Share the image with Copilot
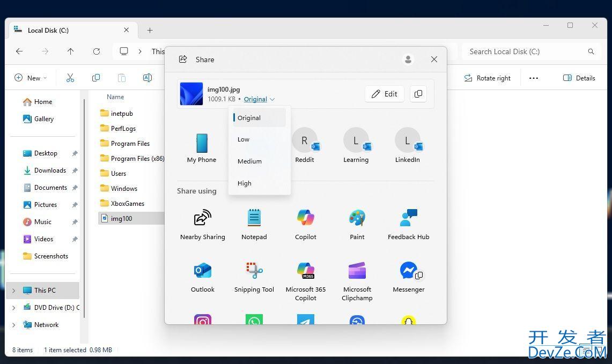612x364 pixels. click(x=306, y=224)
